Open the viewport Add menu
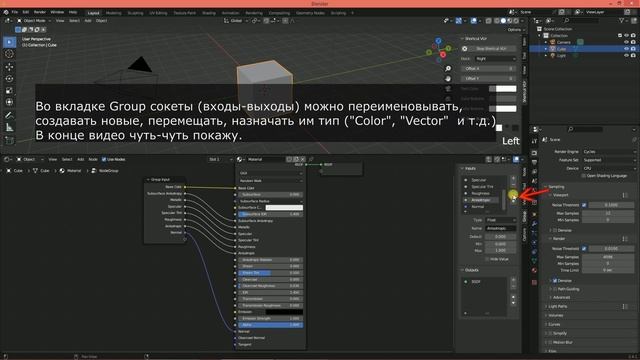Image resolution: width=640 pixels, height=360 pixels. [x=88, y=21]
